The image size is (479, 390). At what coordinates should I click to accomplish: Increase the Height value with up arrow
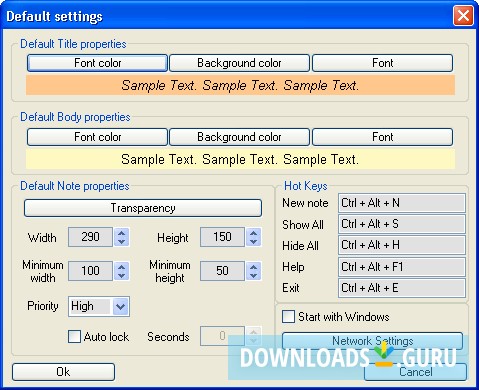(x=254, y=233)
